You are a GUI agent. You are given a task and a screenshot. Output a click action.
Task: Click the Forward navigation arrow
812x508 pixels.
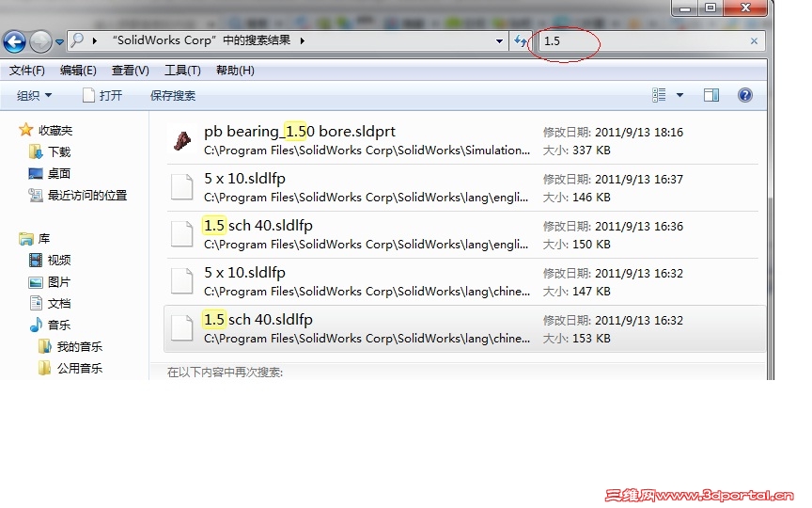point(40,41)
